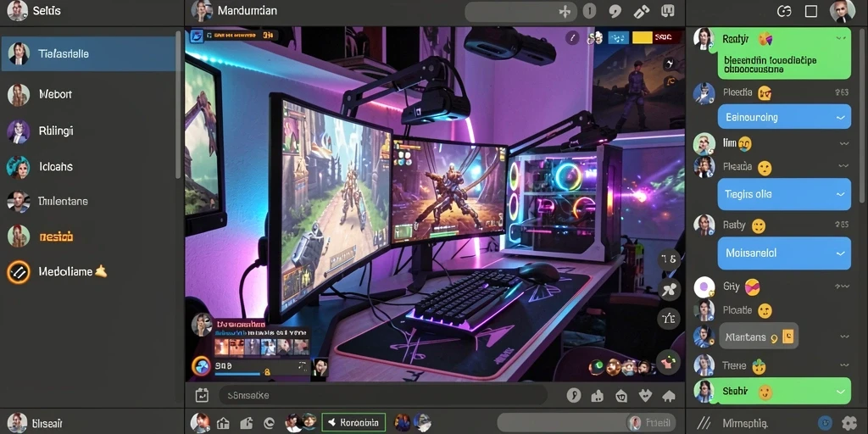Expand the green Stohir message chevron
This screenshot has height=434, width=868.
pos(841,392)
